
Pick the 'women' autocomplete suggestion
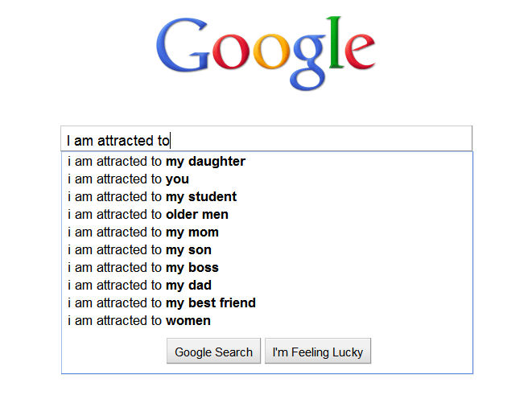(x=139, y=321)
